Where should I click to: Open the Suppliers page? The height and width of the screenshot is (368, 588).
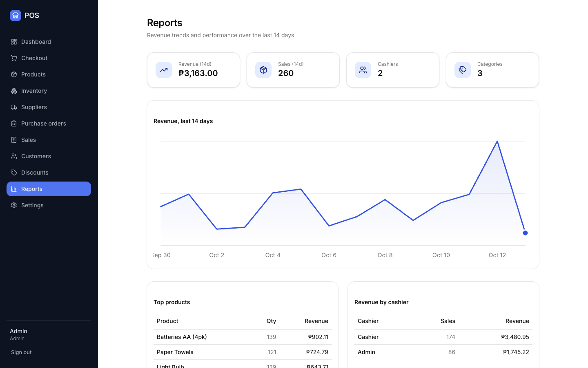[49, 107]
